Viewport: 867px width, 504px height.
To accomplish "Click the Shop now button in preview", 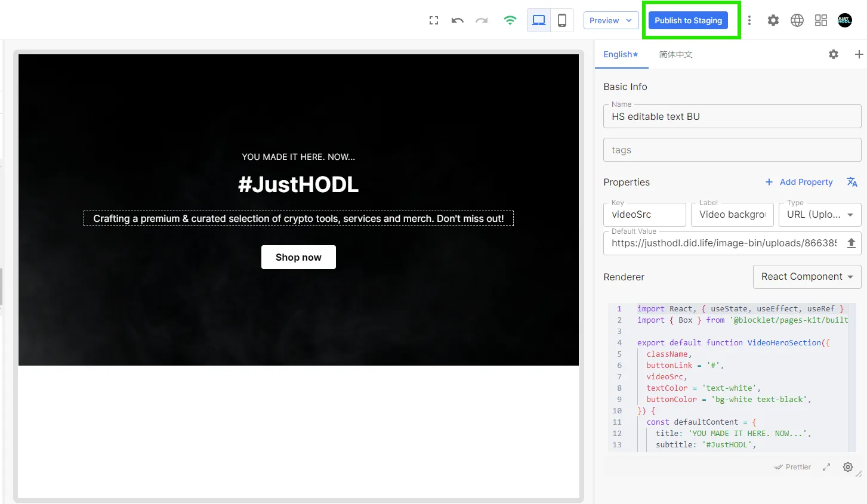I will (298, 257).
